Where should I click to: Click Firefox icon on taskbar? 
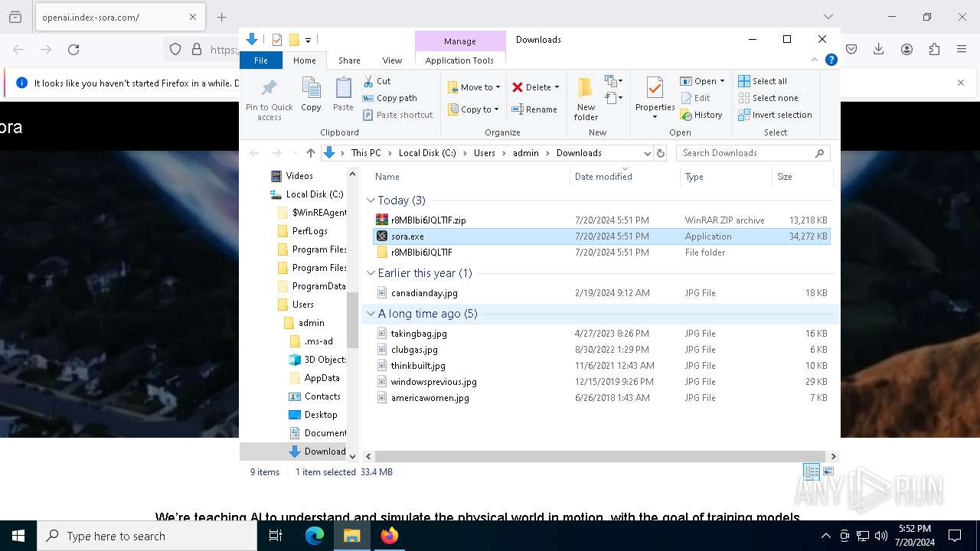pyautogui.click(x=389, y=536)
